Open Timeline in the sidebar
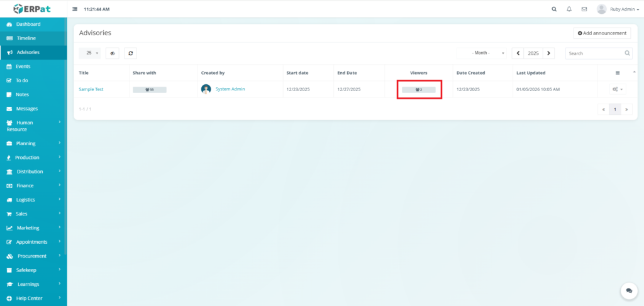644x306 pixels. 26,38
